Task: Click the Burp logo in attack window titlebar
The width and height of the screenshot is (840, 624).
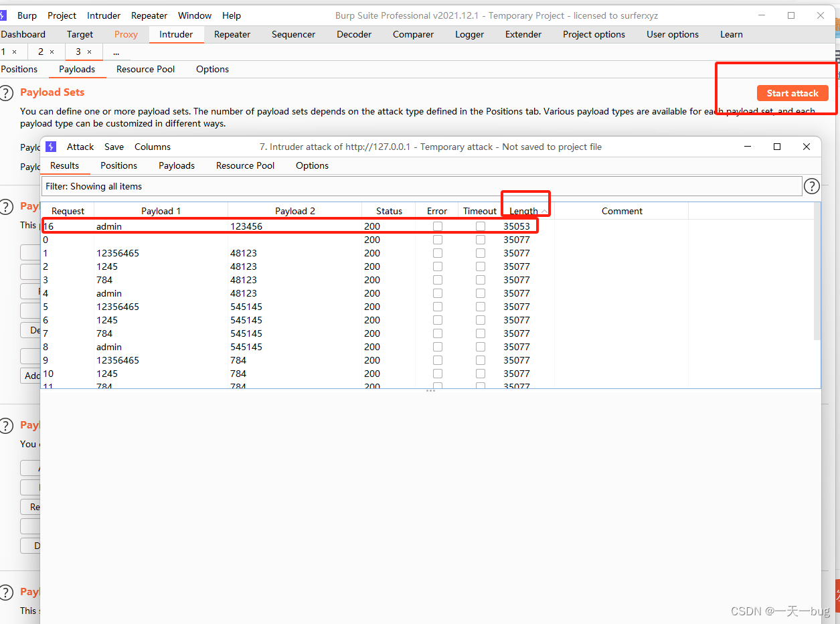Action: tap(52, 147)
